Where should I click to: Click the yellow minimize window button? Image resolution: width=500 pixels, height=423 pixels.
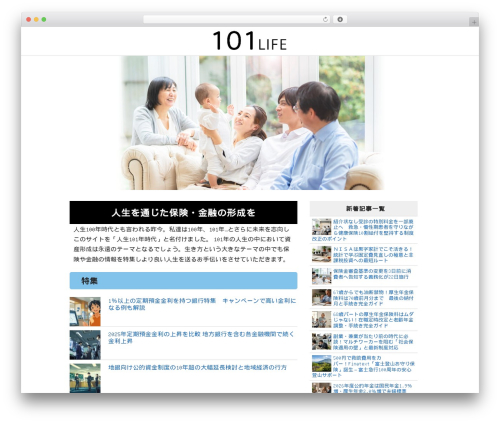(x=36, y=20)
